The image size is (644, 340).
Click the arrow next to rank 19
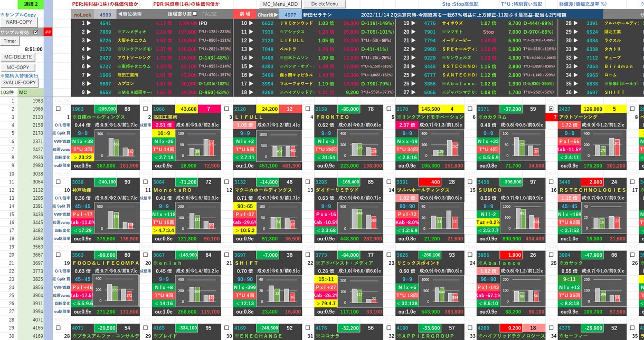413,23
